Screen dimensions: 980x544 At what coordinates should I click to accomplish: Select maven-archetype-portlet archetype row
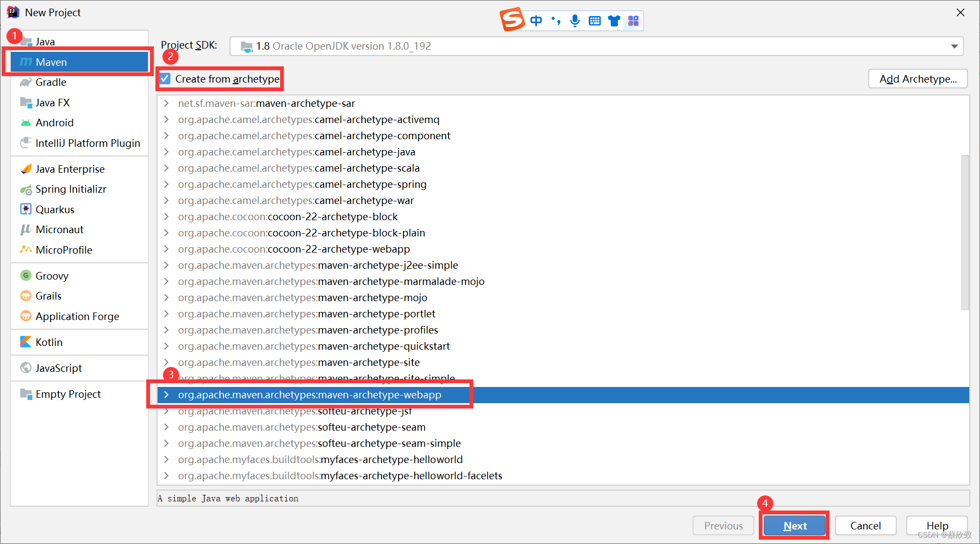pyautogui.click(x=563, y=314)
